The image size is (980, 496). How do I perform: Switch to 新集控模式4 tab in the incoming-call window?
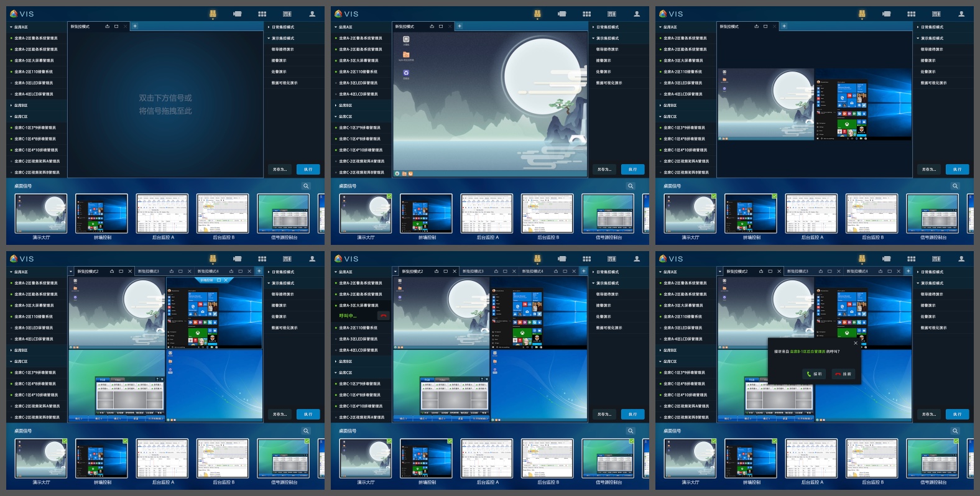coord(857,272)
